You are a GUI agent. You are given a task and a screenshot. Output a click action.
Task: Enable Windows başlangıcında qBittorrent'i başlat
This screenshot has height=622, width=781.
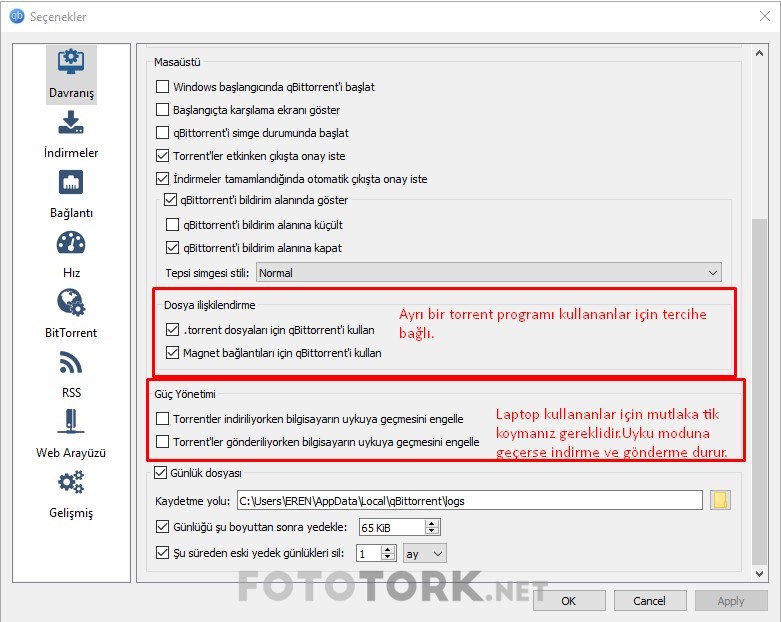(x=162, y=87)
